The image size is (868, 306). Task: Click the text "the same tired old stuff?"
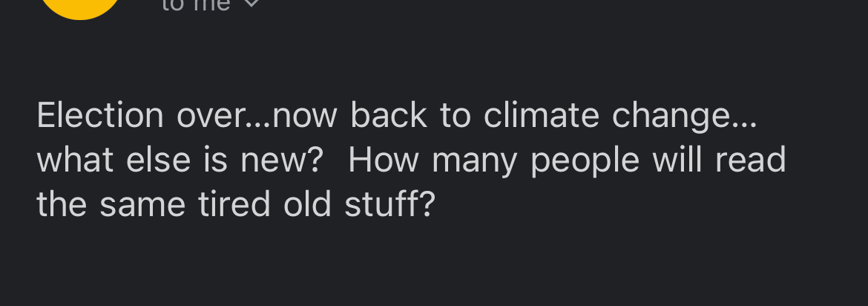tap(235, 205)
